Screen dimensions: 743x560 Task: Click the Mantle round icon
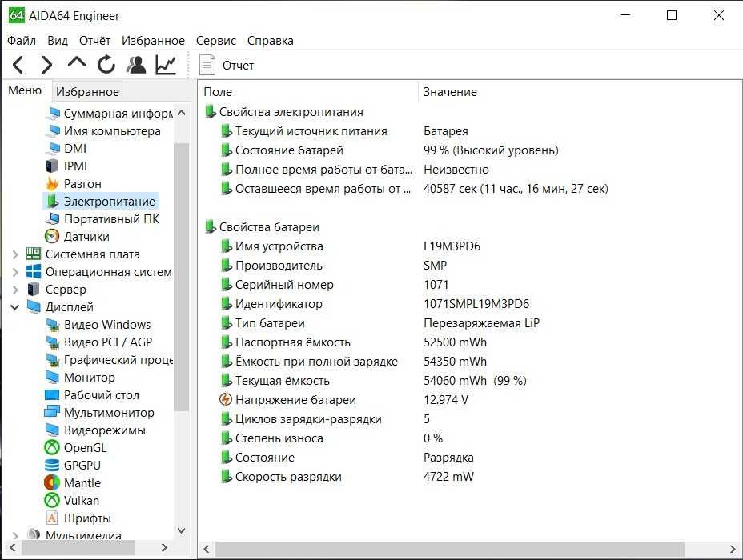[x=52, y=483]
